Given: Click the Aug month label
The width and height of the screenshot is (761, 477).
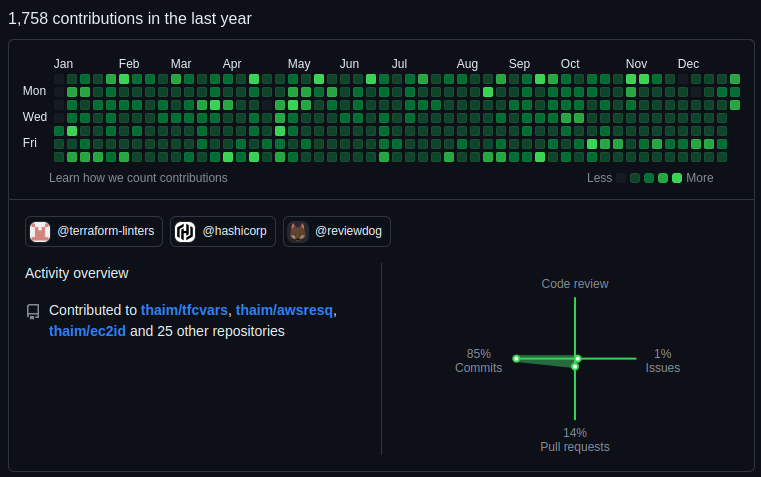Looking at the screenshot, I should tap(467, 64).
